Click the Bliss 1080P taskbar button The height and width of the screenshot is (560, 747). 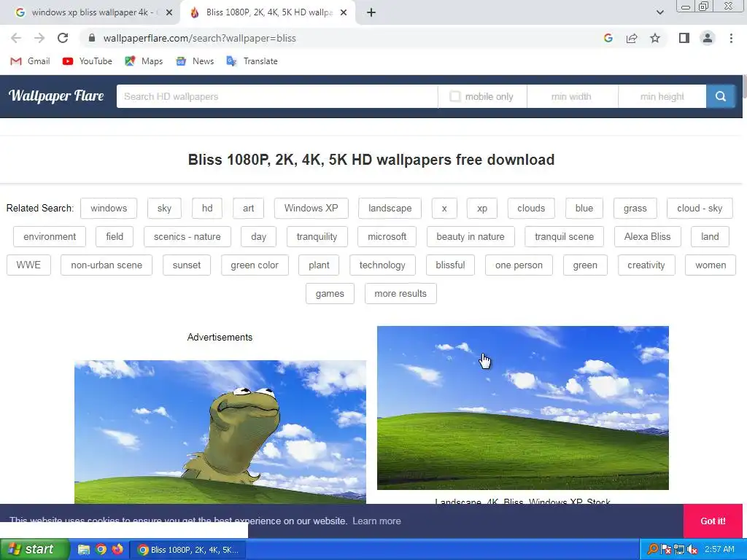point(187,550)
